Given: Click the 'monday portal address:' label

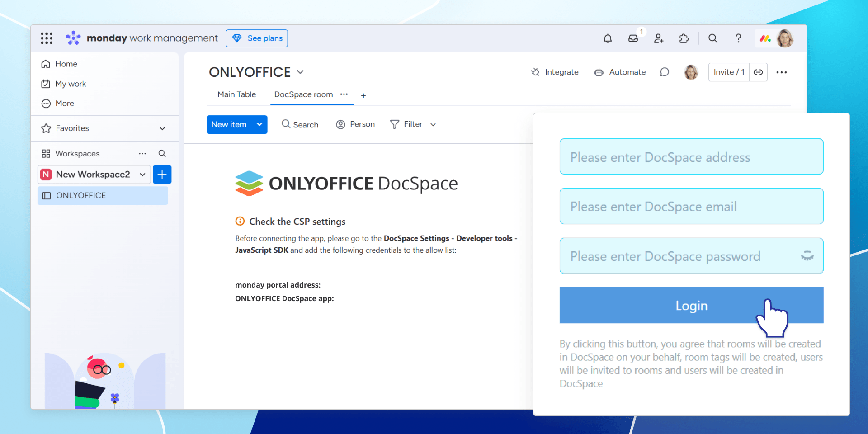Looking at the screenshot, I should [x=278, y=285].
